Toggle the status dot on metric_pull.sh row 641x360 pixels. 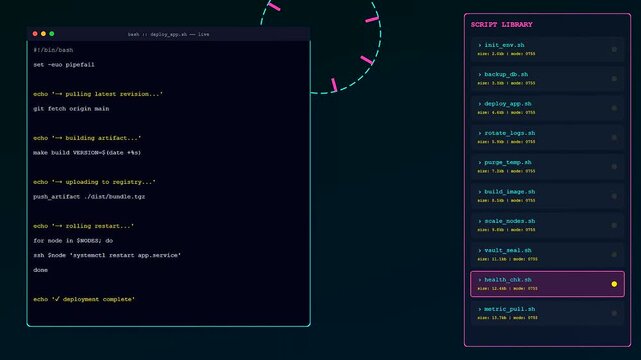(x=614, y=313)
